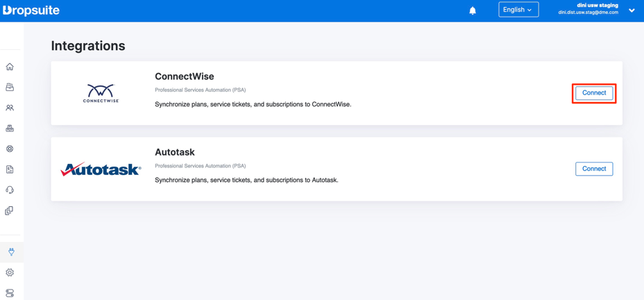The image size is (644, 300).
Task: Click Connect button for Autotask
Action: 594,169
